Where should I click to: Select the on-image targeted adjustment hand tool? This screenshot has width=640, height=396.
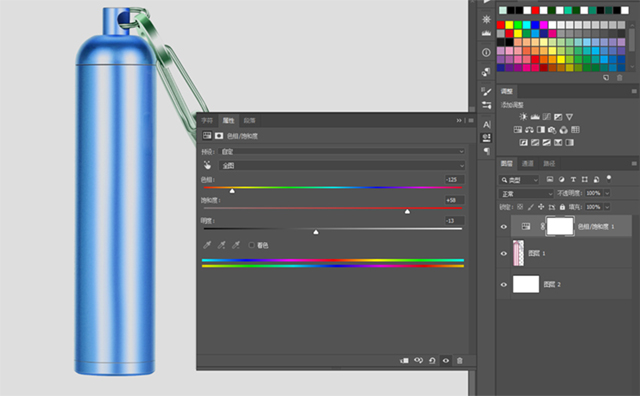[x=207, y=165]
